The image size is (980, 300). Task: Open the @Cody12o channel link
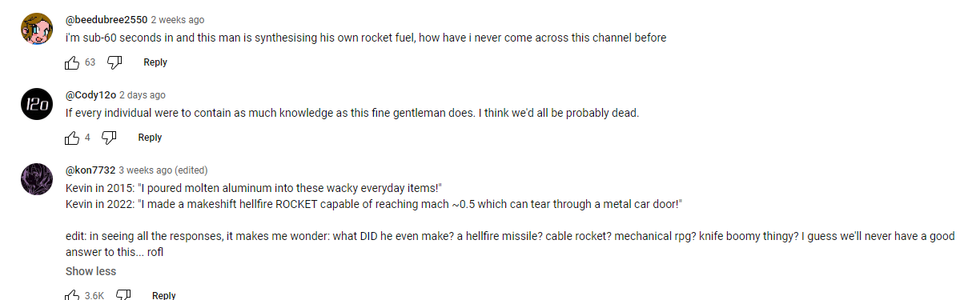(x=90, y=94)
